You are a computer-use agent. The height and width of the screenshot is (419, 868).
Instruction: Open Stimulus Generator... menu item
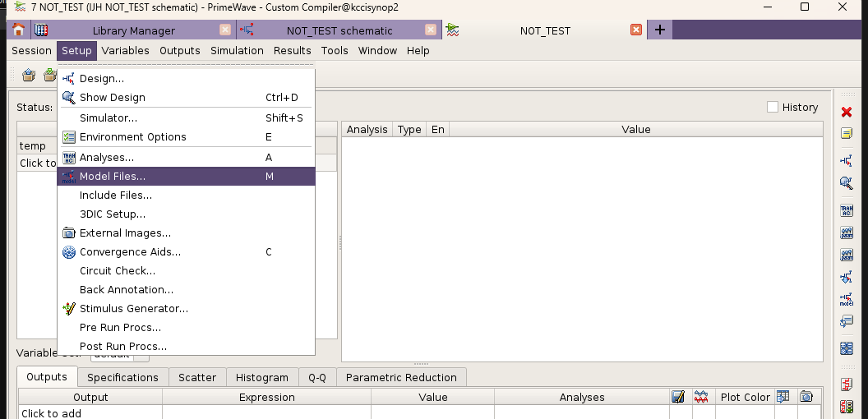point(186,308)
